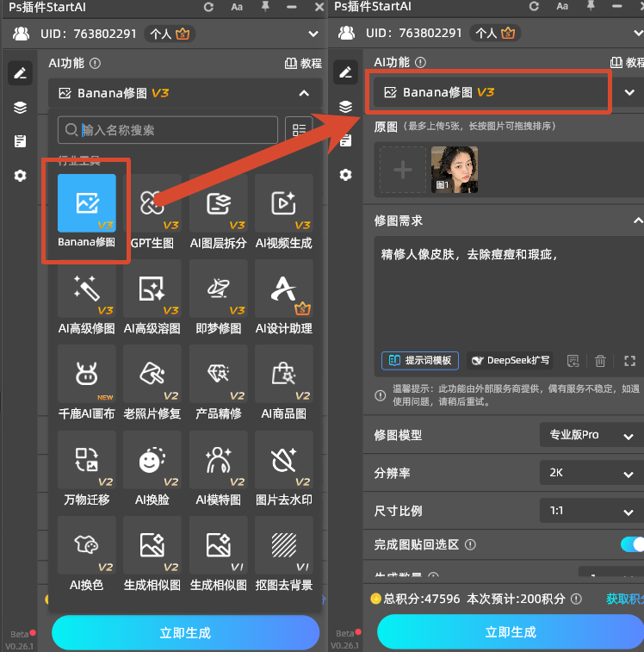Open the AI图层拆分 tool
The height and width of the screenshot is (652, 644).
tap(219, 203)
